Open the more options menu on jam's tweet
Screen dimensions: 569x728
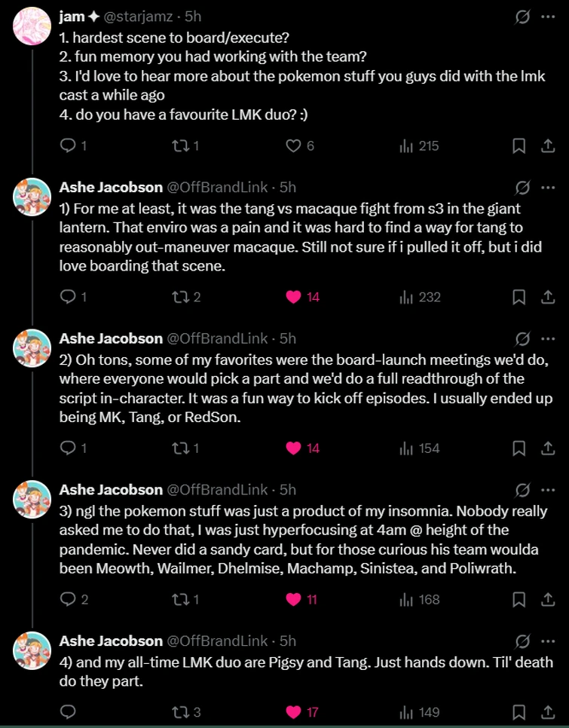click(546, 16)
